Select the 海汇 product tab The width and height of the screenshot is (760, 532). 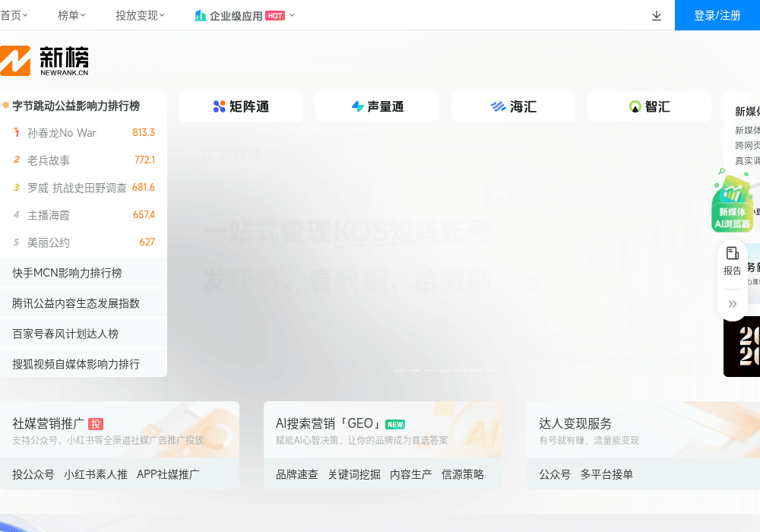(x=513, y=106)
